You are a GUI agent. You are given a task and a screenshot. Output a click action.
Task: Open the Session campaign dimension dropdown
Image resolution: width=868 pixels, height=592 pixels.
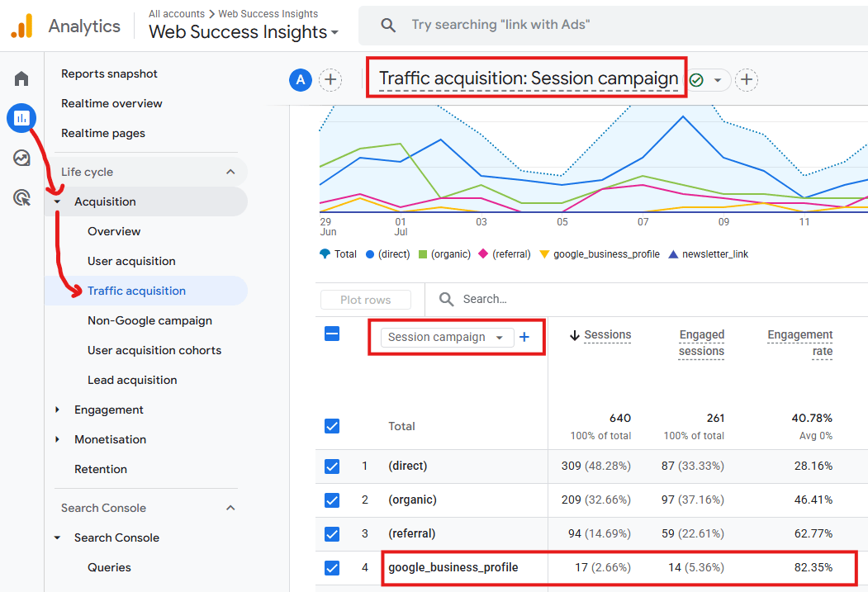(x=447, y=337)
